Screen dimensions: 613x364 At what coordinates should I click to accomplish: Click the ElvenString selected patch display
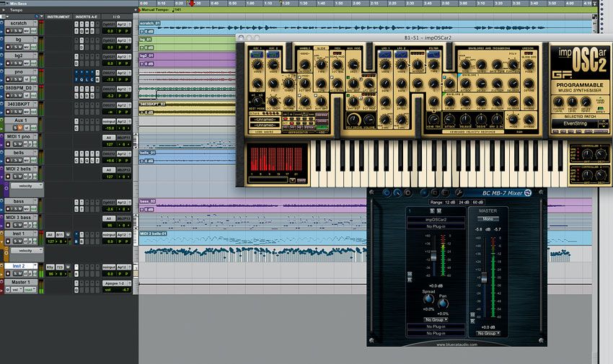click(x=575, y=123)
